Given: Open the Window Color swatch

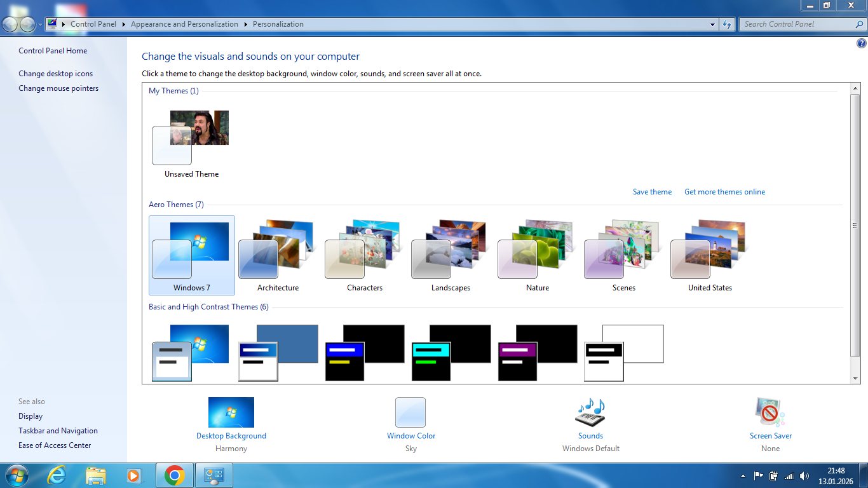Looking at the screenshot, I should pos(410,412).
